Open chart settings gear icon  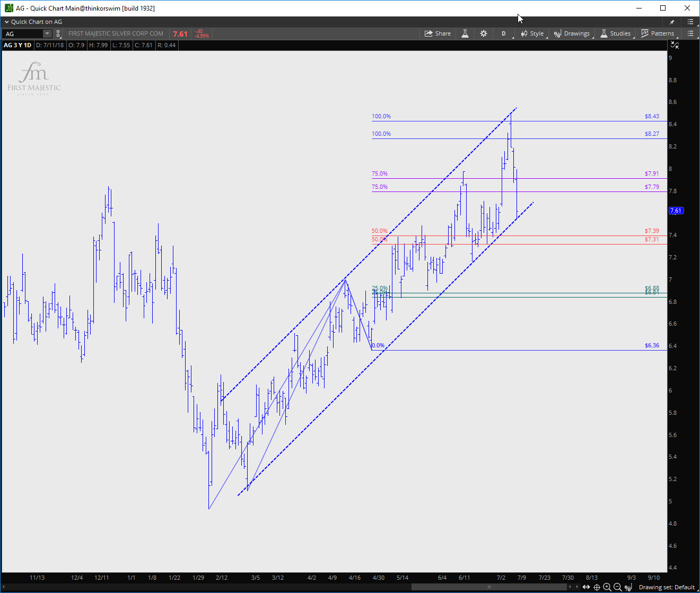tap(484, 33)
